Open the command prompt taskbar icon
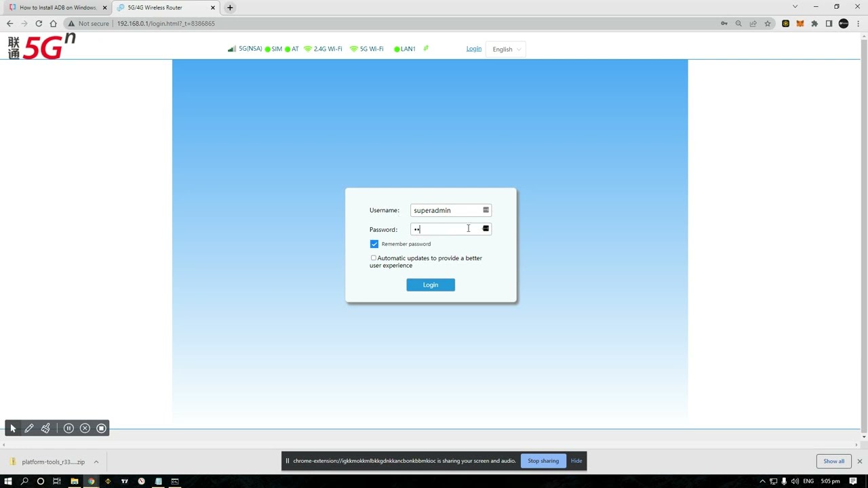The image size is (868, 488). tap(175, 481)
